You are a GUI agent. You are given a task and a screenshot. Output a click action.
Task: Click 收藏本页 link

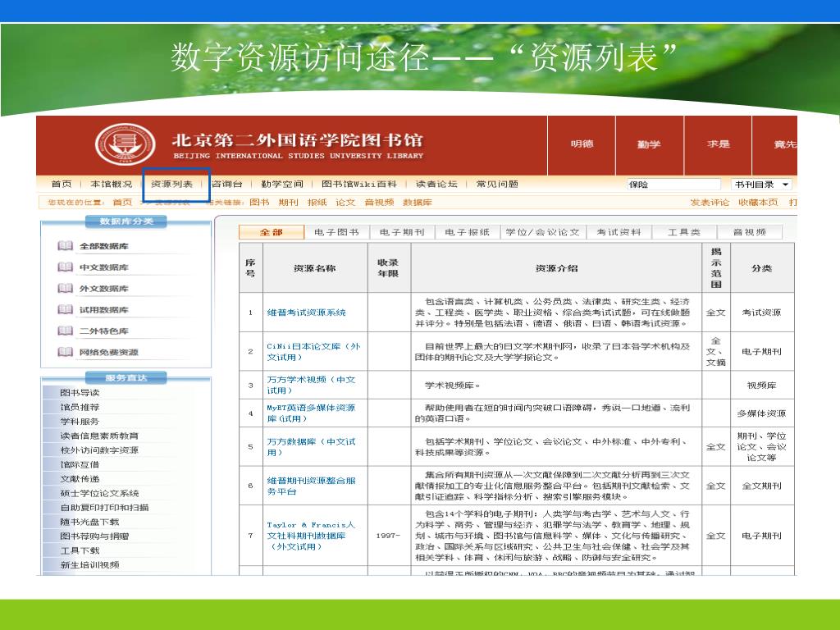[758, 202]
